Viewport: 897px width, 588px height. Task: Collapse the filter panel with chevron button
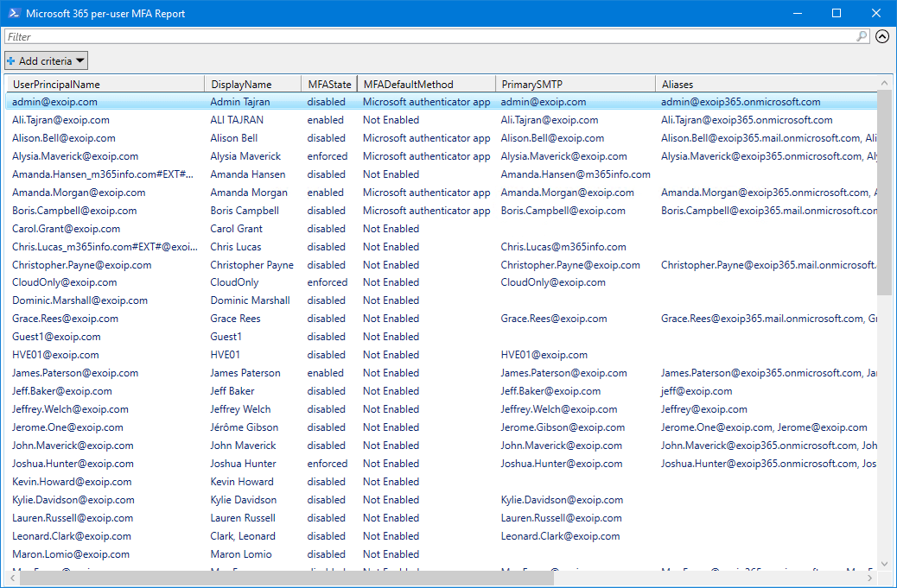[882, 36]
